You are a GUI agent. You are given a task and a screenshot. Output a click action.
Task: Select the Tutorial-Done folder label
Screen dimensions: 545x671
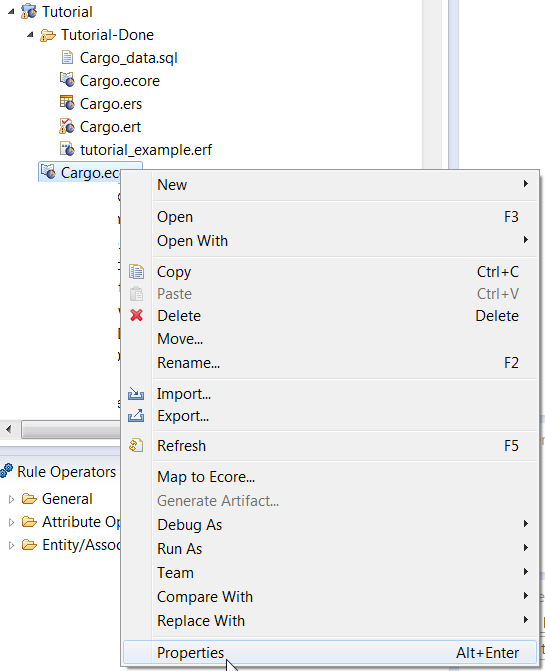[x=107, y=35]
